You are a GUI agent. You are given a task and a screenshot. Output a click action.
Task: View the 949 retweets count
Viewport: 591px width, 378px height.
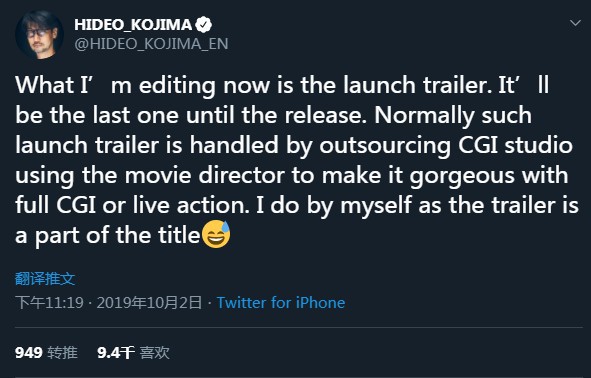[29, 353]
